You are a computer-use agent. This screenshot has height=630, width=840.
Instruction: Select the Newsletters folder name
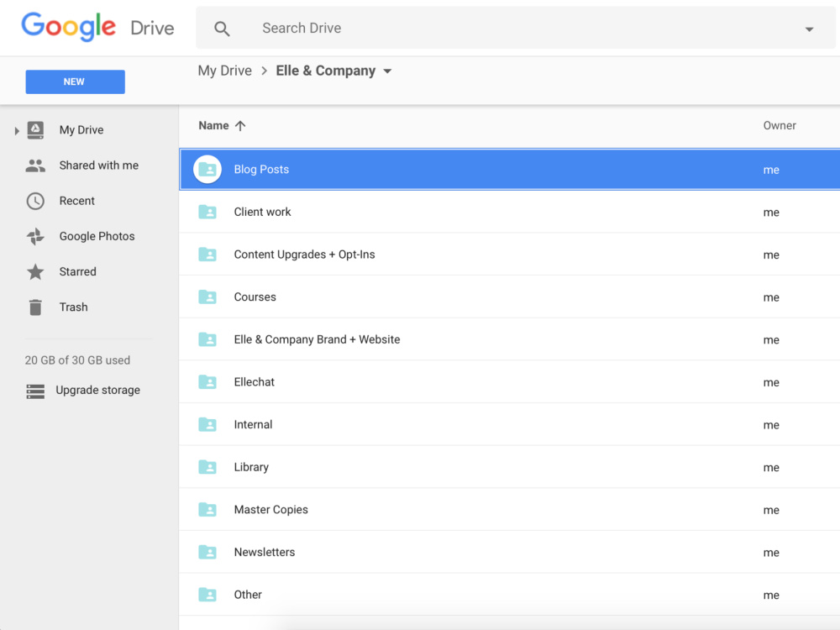click(x=264, y=552)
